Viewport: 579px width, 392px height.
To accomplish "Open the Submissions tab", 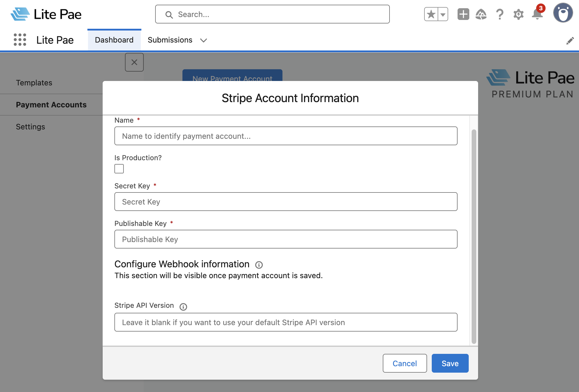I will pyautogui.click(x=170, y=40).
